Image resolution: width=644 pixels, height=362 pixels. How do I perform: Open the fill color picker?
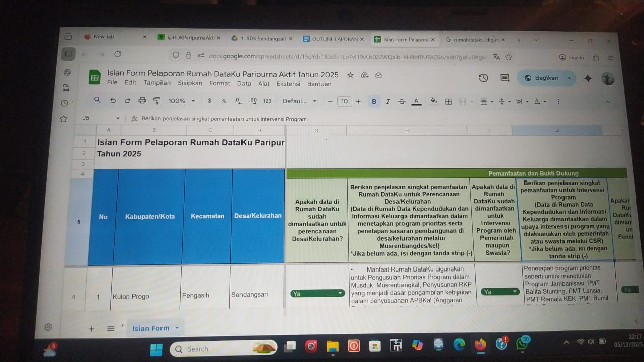pyautogui.click(x=433, y=101)
